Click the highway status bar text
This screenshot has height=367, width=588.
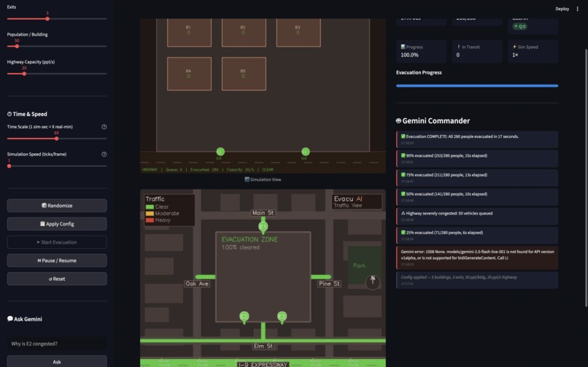(x=208, y=170)
